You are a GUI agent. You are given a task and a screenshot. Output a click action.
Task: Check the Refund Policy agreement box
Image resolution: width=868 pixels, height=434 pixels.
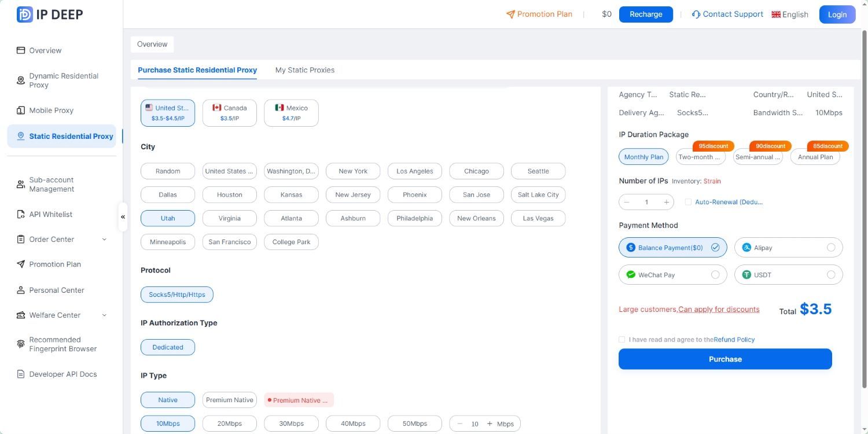(x=622, y=340)
